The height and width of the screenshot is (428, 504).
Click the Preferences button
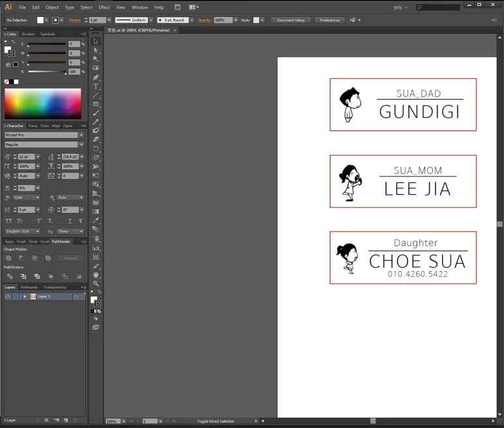click(330, 20)
